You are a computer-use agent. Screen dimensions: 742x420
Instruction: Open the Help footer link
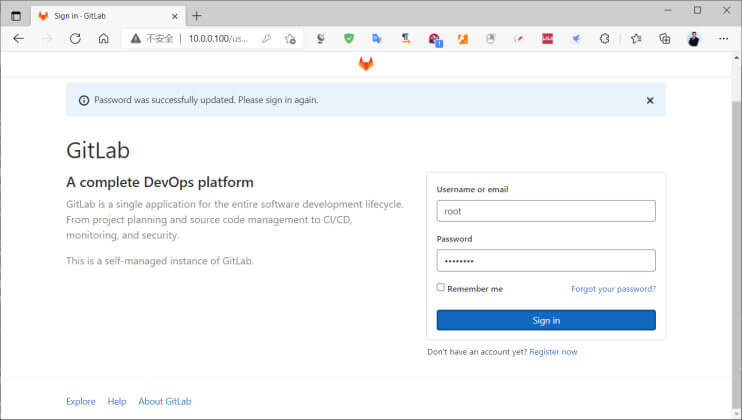point(117,402)
